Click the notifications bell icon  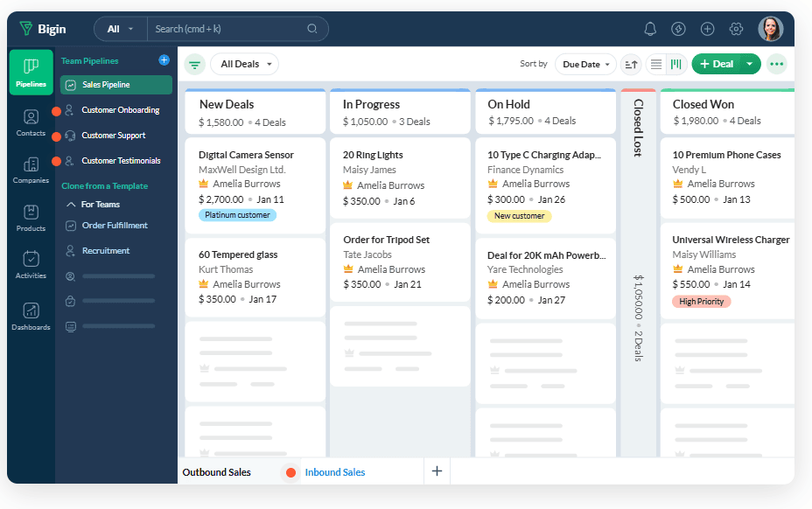(650, 29)
